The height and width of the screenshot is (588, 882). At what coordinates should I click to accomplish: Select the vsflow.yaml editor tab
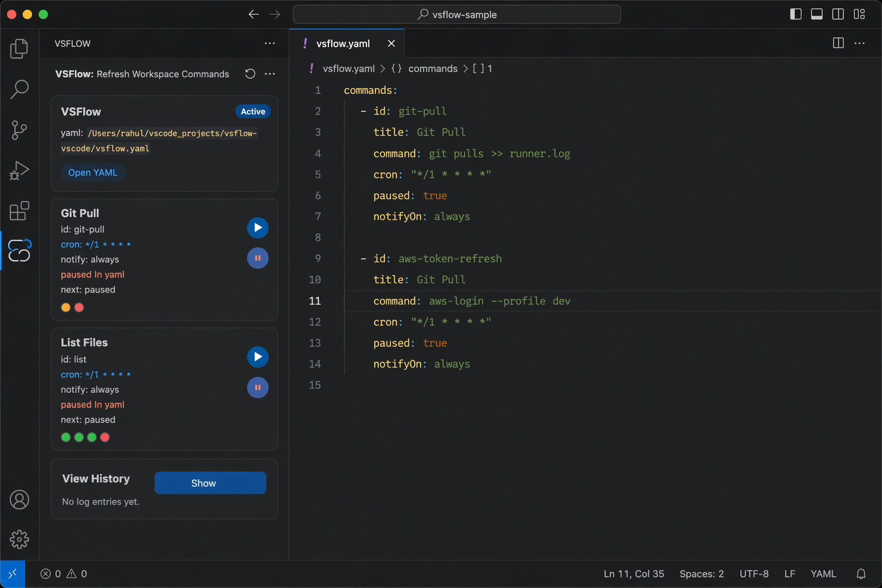coord(343,43)
